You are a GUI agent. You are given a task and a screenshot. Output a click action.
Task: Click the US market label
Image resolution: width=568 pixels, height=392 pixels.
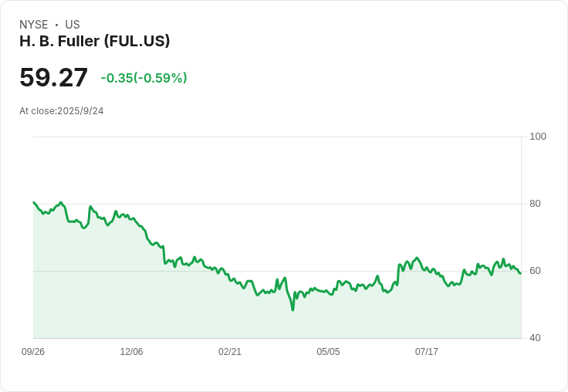pyautogui.click(x=73, y=25)
